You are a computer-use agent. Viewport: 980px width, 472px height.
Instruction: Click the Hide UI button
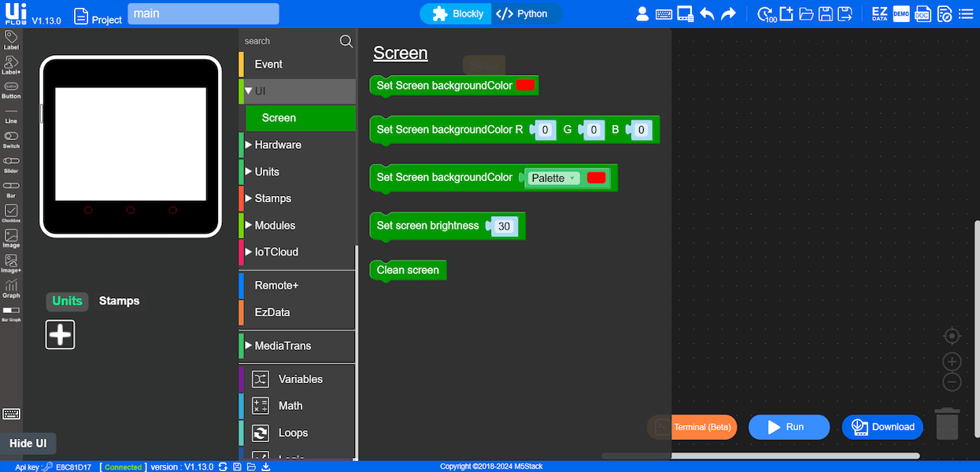(x=28, y=444)
